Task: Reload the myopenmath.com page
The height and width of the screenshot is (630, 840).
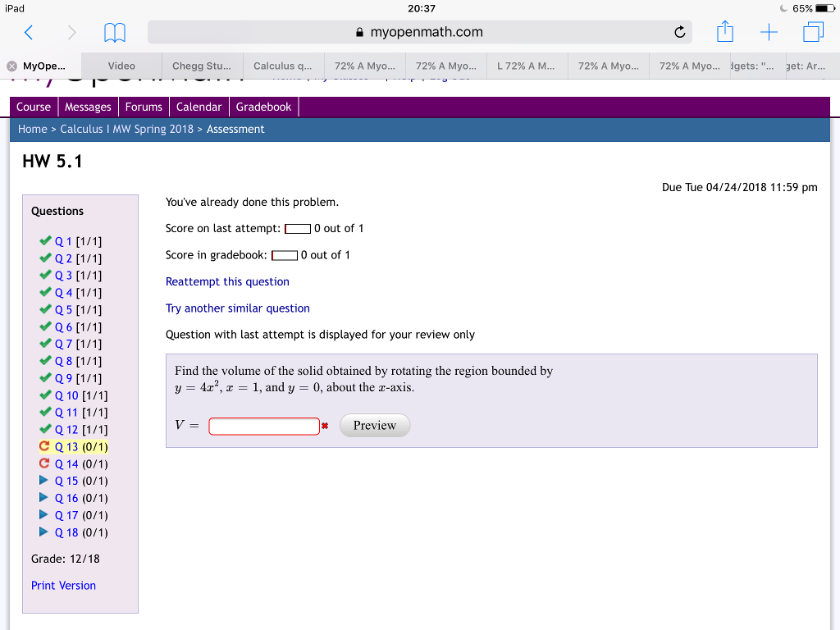Action: pyautogui.click(x=679, y=32)
